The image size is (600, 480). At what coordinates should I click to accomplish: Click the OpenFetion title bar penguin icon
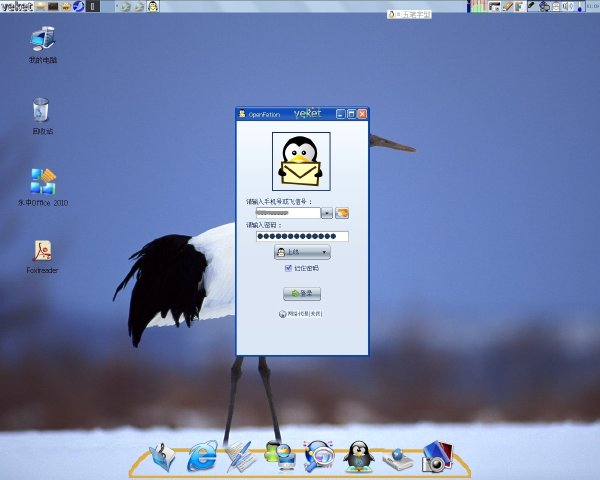pos(242,114)
